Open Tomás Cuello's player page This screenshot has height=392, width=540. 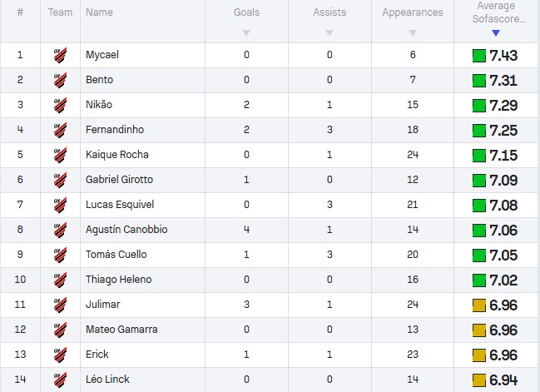tap(116, 255)
